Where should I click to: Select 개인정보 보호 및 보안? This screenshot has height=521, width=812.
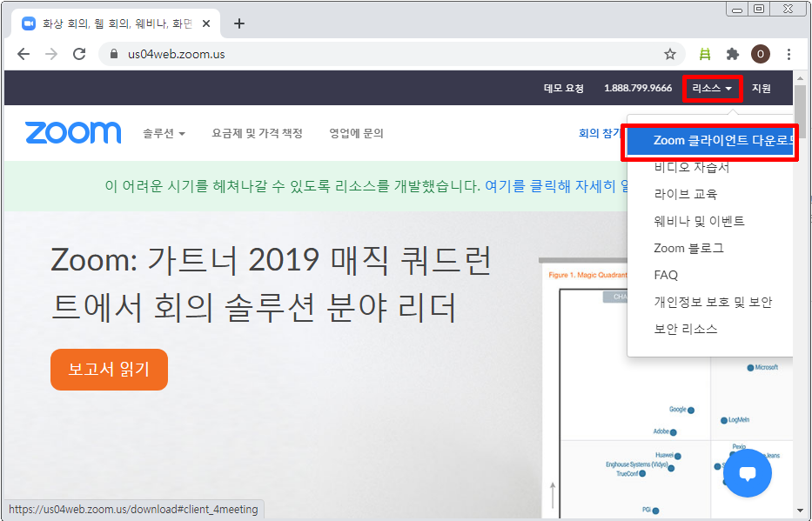click(x=713, y=302)
